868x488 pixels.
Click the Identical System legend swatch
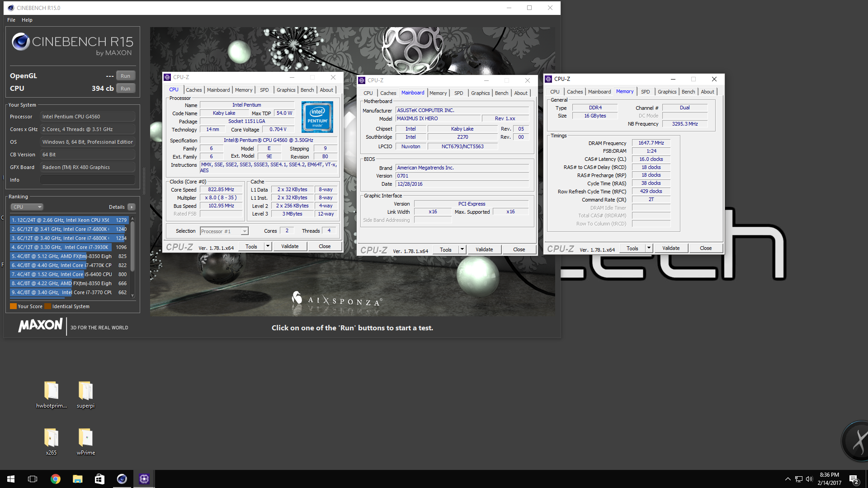point(47,306)
